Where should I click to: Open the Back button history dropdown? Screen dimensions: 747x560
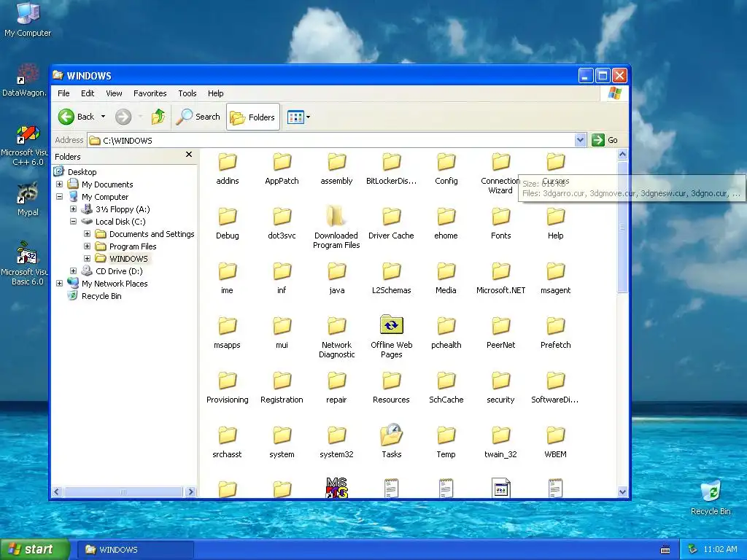click(103, 117)
